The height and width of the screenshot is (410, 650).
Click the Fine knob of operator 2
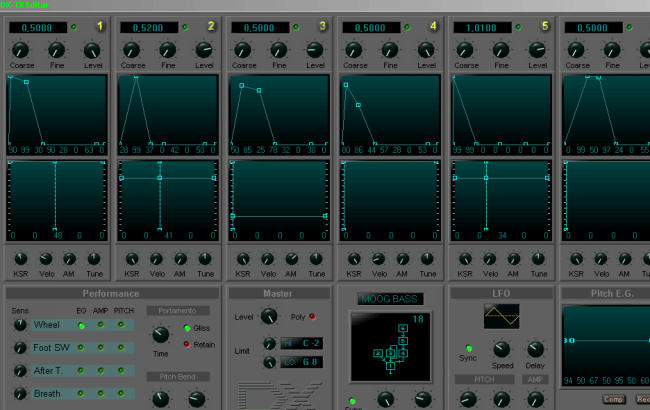point(168,50)
